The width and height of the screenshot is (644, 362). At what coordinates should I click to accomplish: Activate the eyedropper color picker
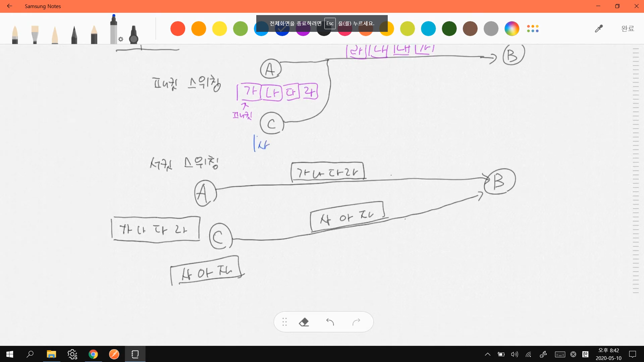coord(599,28)
